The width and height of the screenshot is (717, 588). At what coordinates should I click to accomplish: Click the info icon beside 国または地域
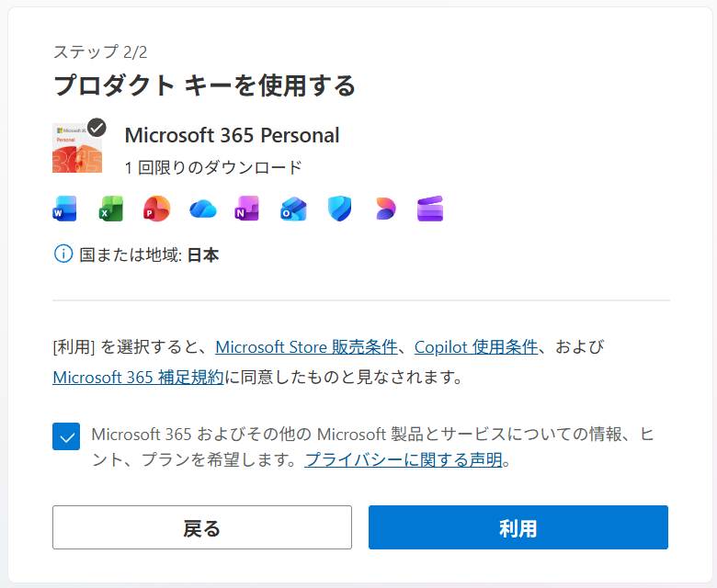coord(63,254)
